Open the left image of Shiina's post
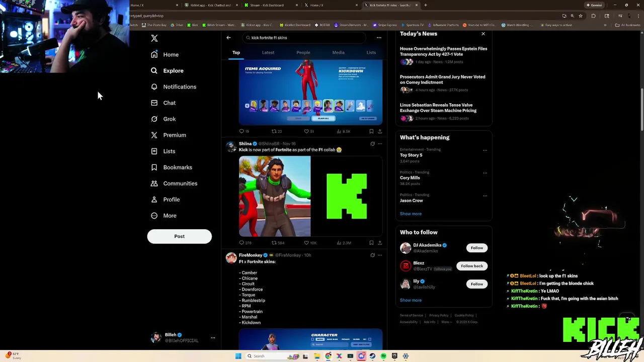 (x=275, y=196)
